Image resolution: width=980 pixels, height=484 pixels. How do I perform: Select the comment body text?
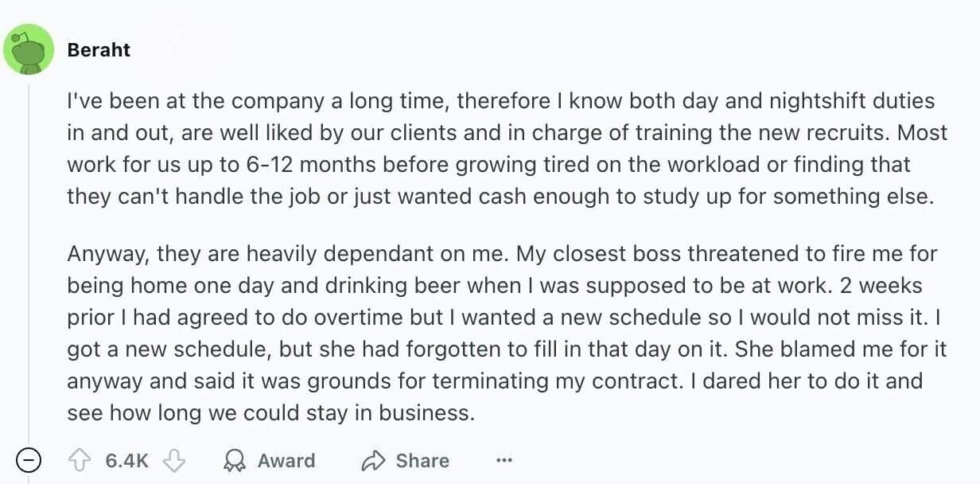(477, 255)
